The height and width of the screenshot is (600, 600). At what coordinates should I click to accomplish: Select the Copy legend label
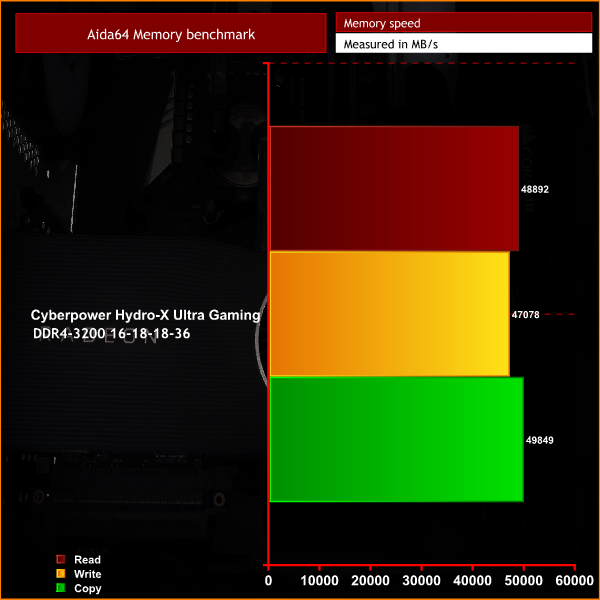point(88,589)
